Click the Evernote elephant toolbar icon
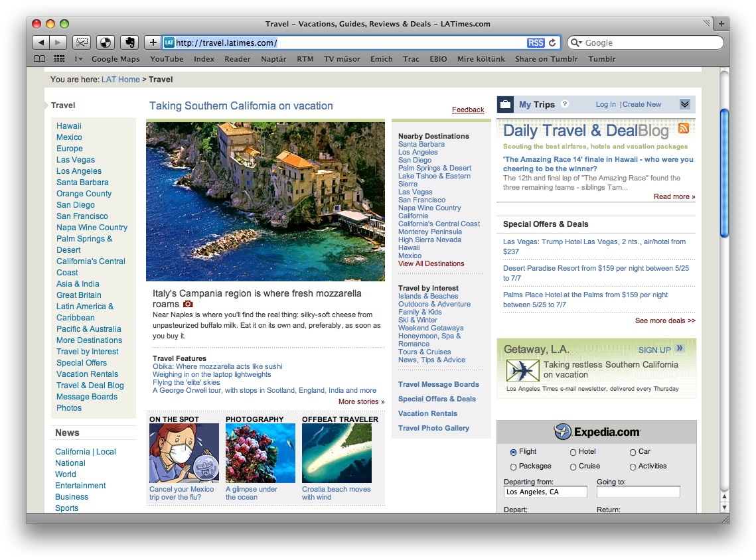Viewport: 756px width, 560px height. tap(129, 42)
